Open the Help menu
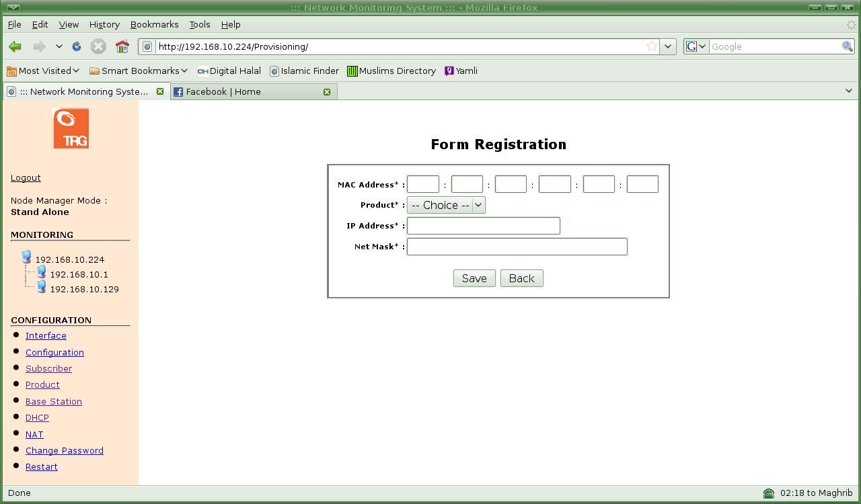This screenshot has height=504, width=861. pyautogui.click(x=231, y=24)
